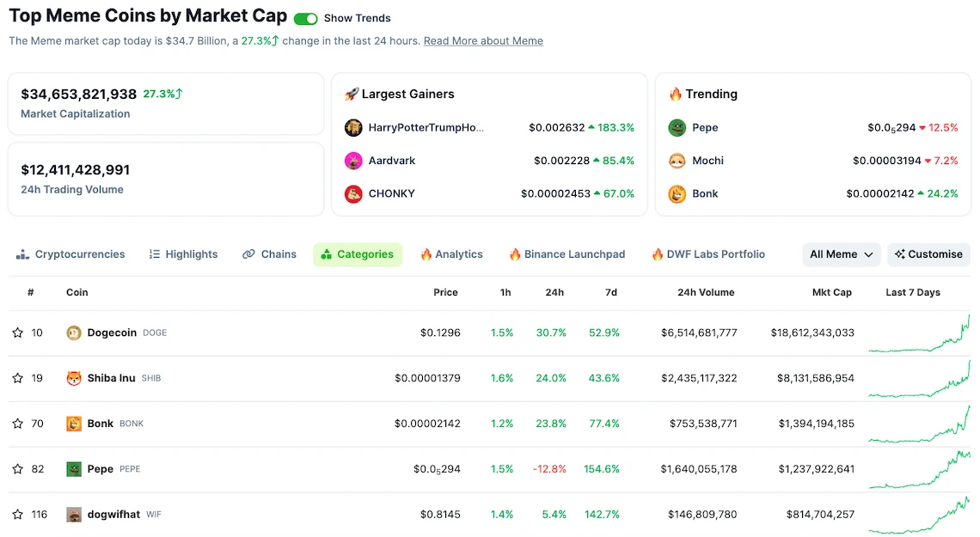Sort table by the # rank column
The width and height of the screenshot is (980, 537).
(31, 293)
